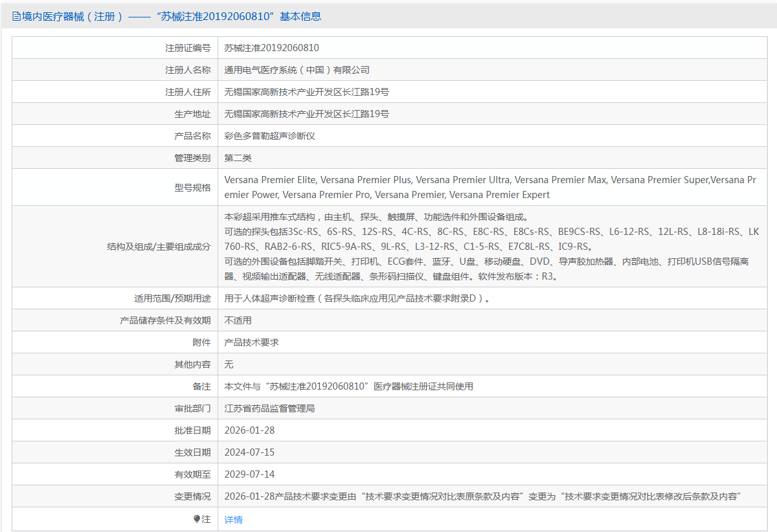Select registration number value 苏械注准20192060810
This screenshot has width=777, height=532.
pos(271,48)
